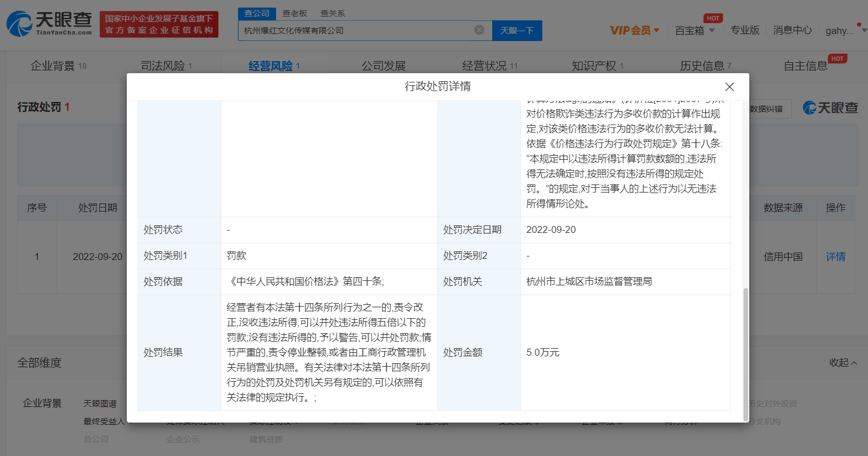Switch to the 经营状况 tab
This screenshot has width=868, height=456.
click(490, 66)
